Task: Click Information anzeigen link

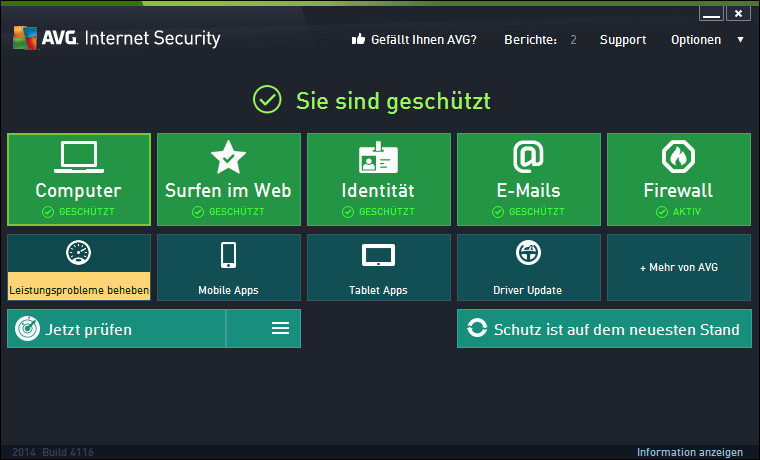Action: tap(689, 452)
